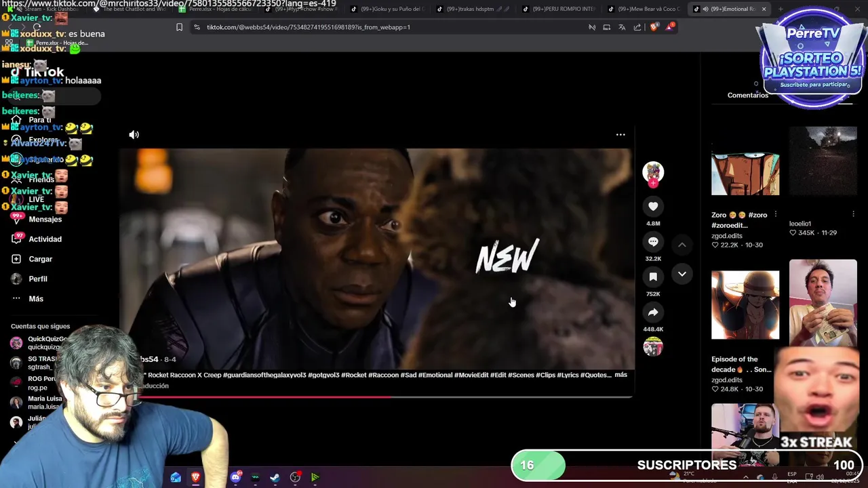Click the Brave Shields lion icon

(654, 27)
